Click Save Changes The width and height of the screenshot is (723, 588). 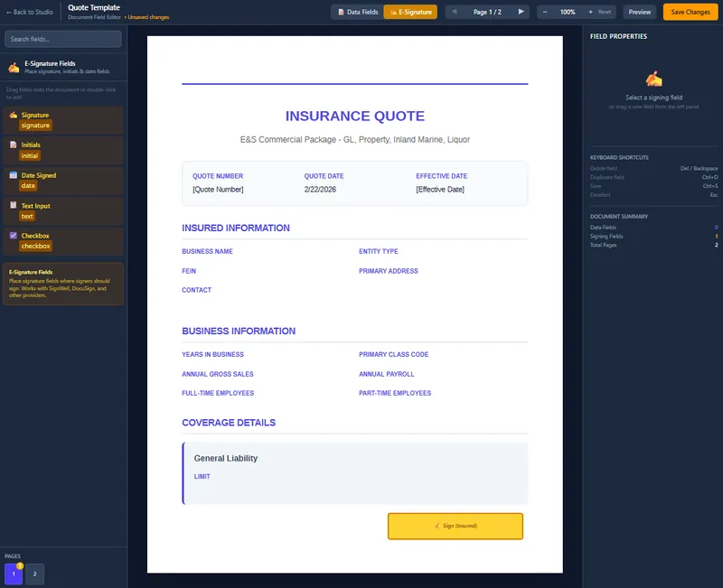pyautogui.click(x=690, y=12)
